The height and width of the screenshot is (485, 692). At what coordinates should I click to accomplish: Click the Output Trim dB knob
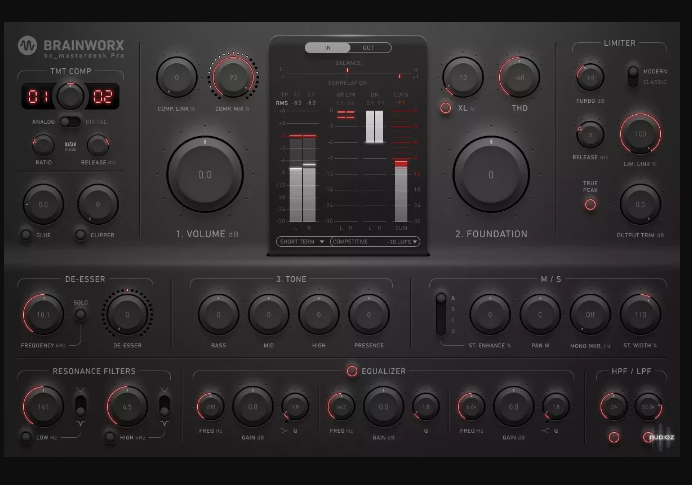pos(640,204)
